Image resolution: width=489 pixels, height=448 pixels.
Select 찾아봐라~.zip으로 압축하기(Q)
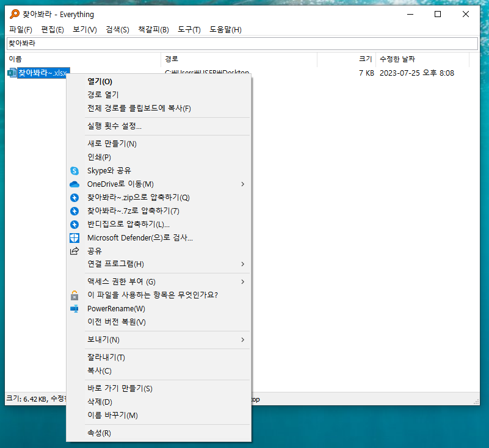click(x=159, y=198)
